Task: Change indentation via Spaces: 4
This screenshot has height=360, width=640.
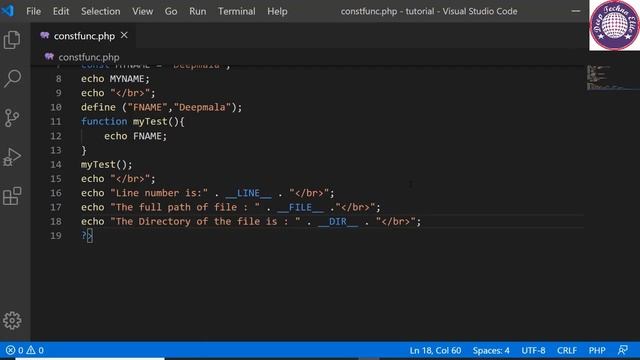Action: pyautogui.click(x=491, y=350)
